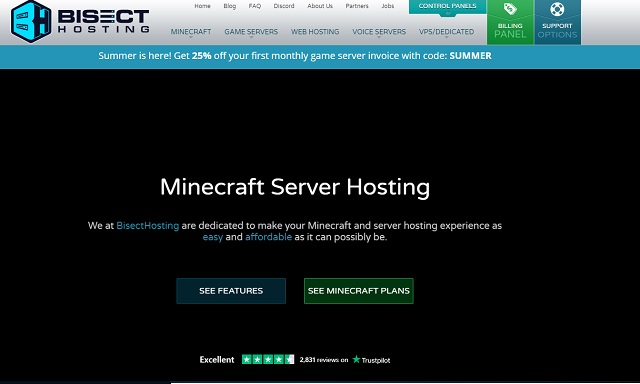Click the 'Excellent' Trustpilot rating text
The width and height of the screenshot is (640, 384).
click(x=217, y=360)
